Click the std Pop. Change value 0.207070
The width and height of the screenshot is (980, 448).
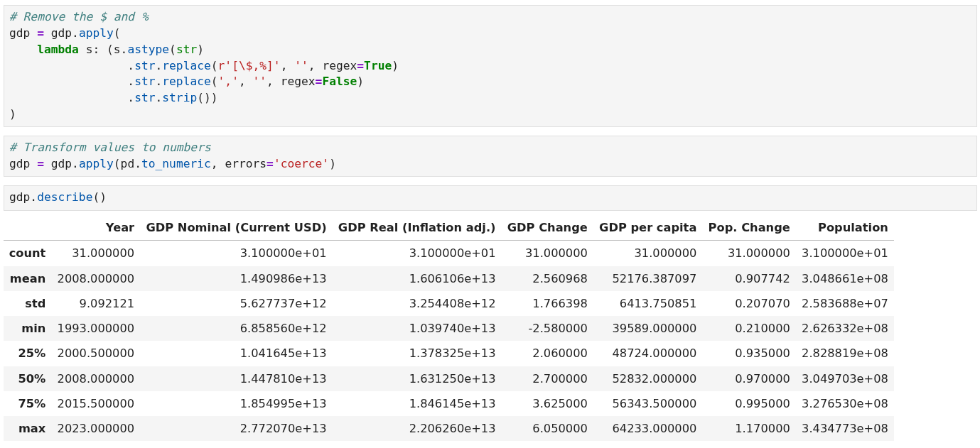tap(763, 303)
